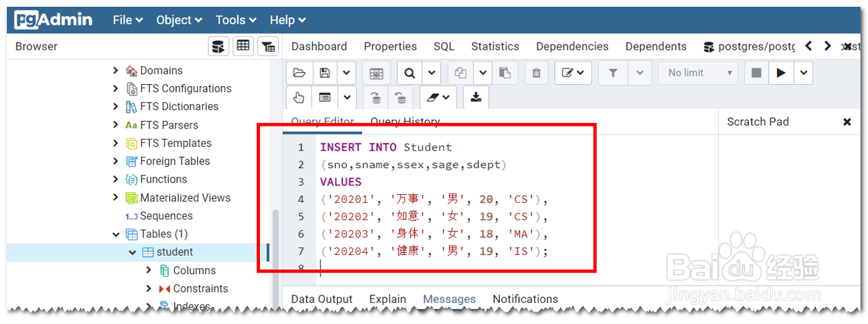Click the Filter funnel icon

tap(613, 73)
